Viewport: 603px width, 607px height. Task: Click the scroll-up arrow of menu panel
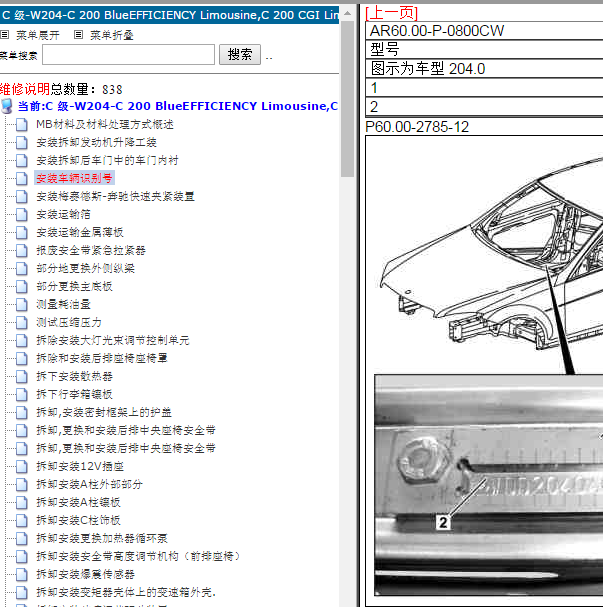(x=347, y=14)
